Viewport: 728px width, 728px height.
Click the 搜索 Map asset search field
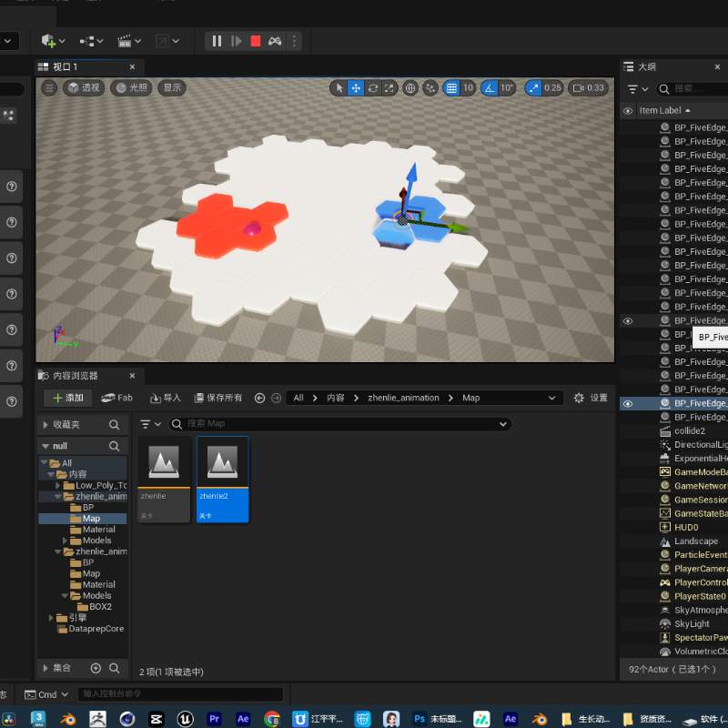click(x=339, y=424)
